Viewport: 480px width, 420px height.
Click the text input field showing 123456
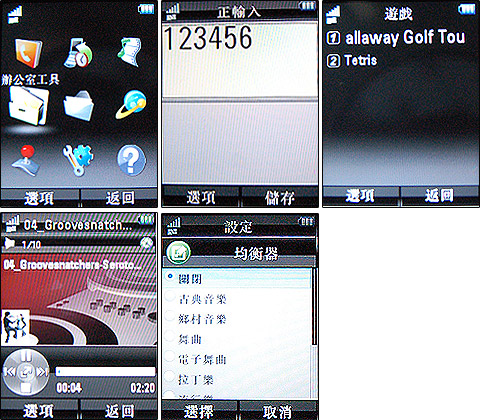240,60
